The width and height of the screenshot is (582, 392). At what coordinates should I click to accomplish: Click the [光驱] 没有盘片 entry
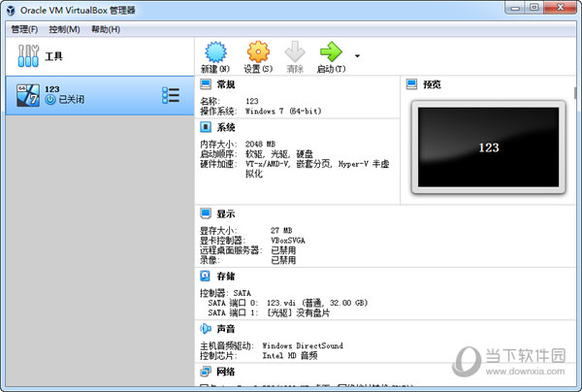click(298, 313)
